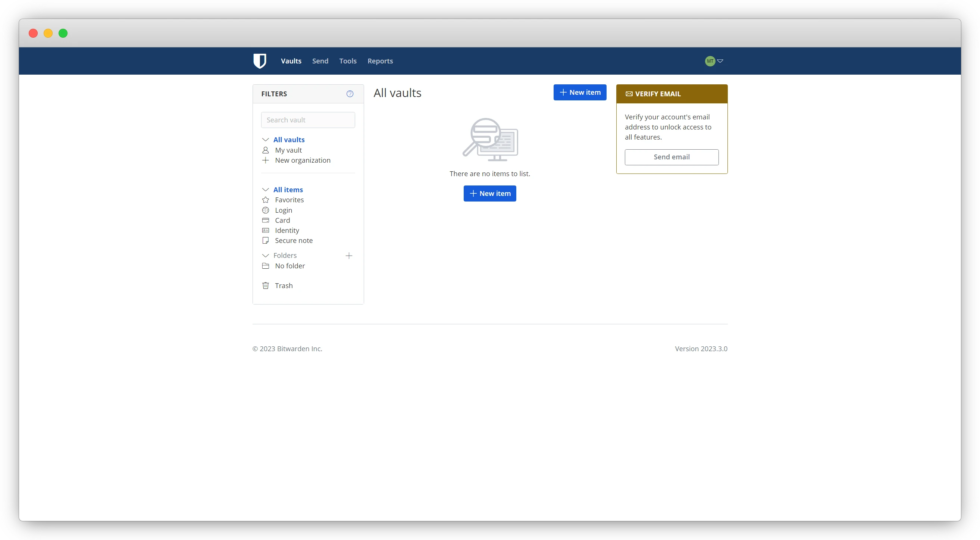Click New item button beside All vaults

pos(579,93)
